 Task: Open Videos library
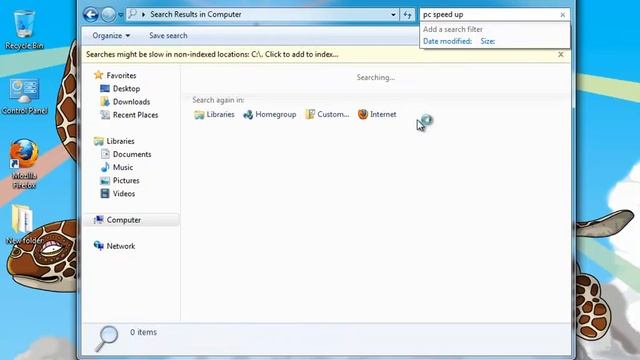tap(124, 194)
